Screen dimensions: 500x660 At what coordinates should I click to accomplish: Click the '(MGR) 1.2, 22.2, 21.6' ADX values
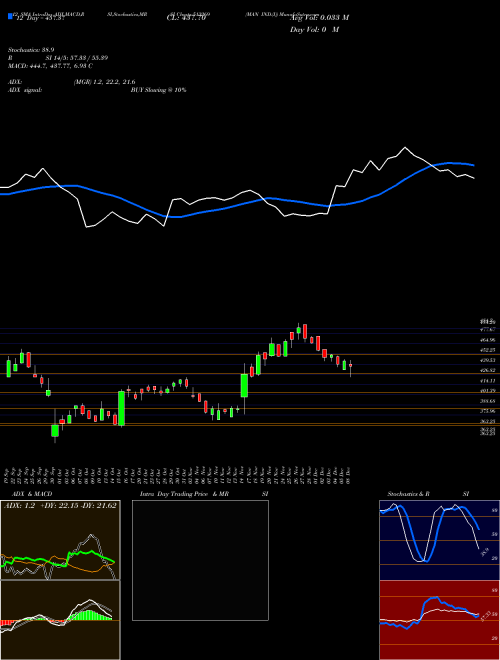point(104,82)
